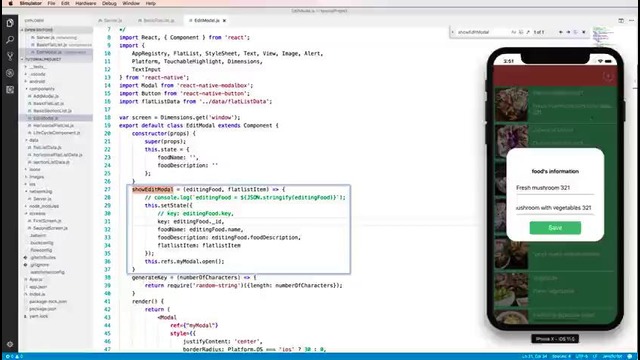Open the editor more actions menu
Screen dimensions: 640x360
coord(631,20)
